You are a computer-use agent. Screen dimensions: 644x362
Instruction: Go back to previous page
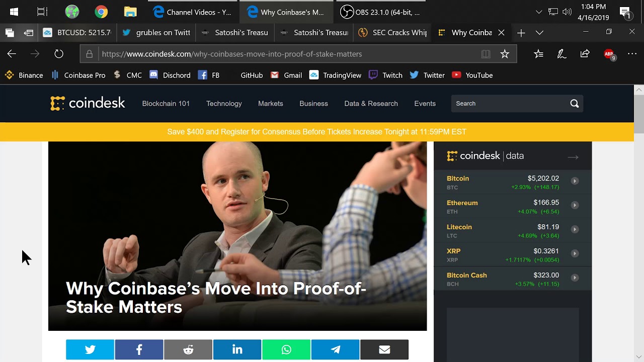click(12, 54)
